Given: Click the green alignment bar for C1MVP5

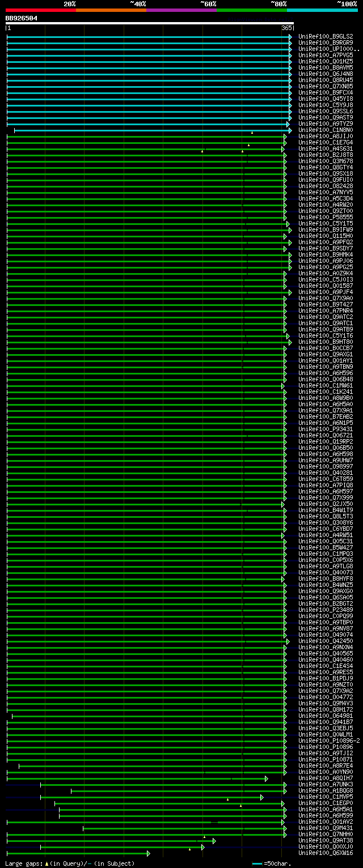Looking at the screenshot, I should [152, 797].
